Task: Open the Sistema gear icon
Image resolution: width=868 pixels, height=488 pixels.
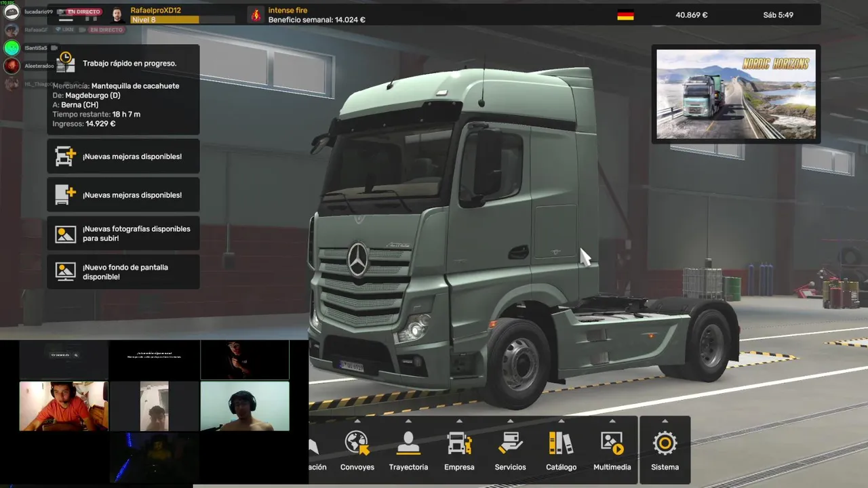Action: click(665, 443)
